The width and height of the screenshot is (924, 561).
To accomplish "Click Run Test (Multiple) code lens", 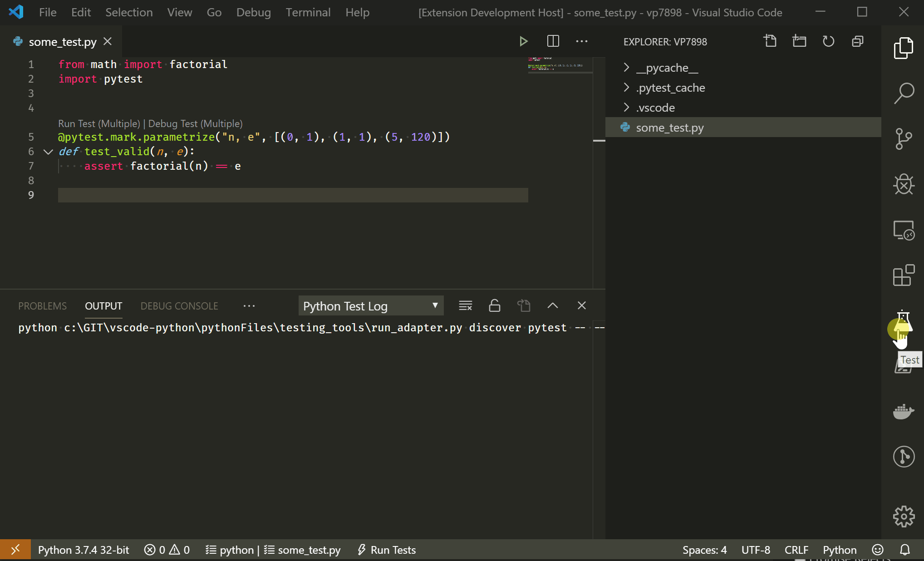I will (99, 123).
